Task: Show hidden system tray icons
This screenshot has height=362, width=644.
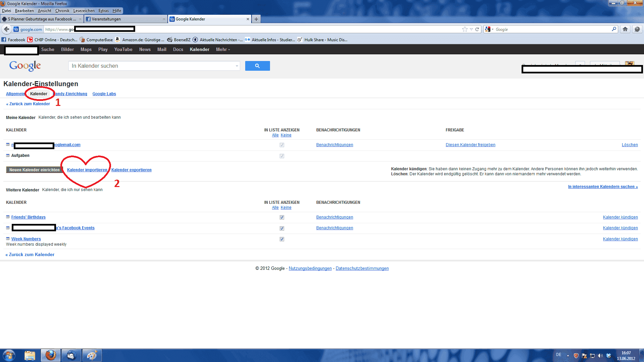Action: click(568, 356)
